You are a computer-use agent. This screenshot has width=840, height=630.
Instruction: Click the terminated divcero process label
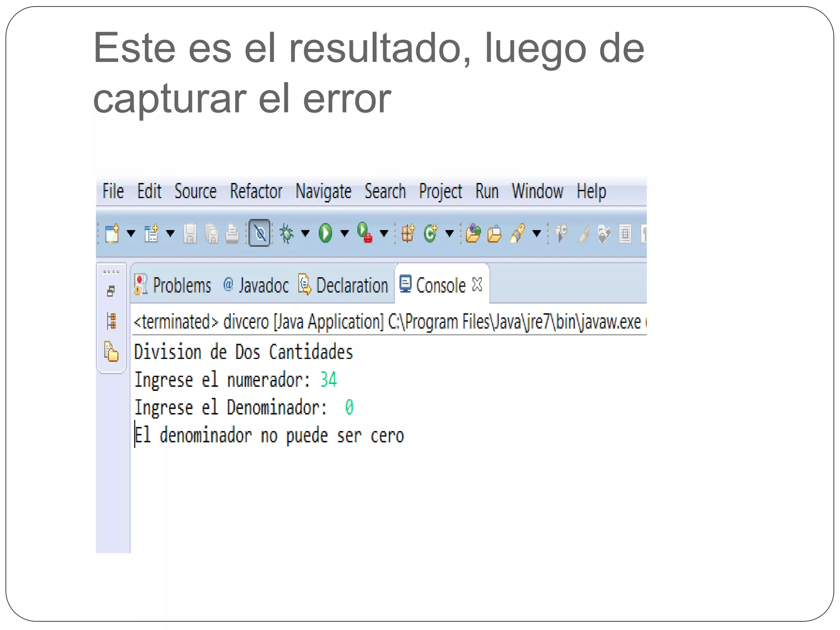[389, 322]
